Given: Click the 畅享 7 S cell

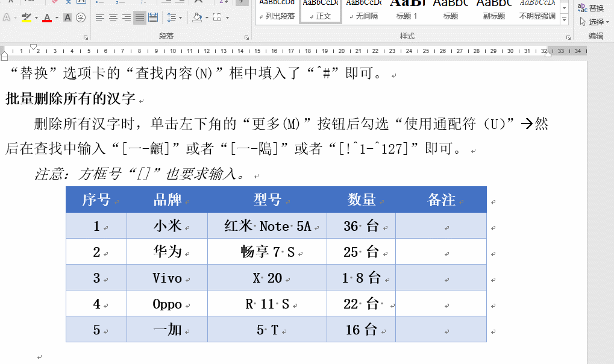Looking at the screenshot, I should [x=267, y=251].
